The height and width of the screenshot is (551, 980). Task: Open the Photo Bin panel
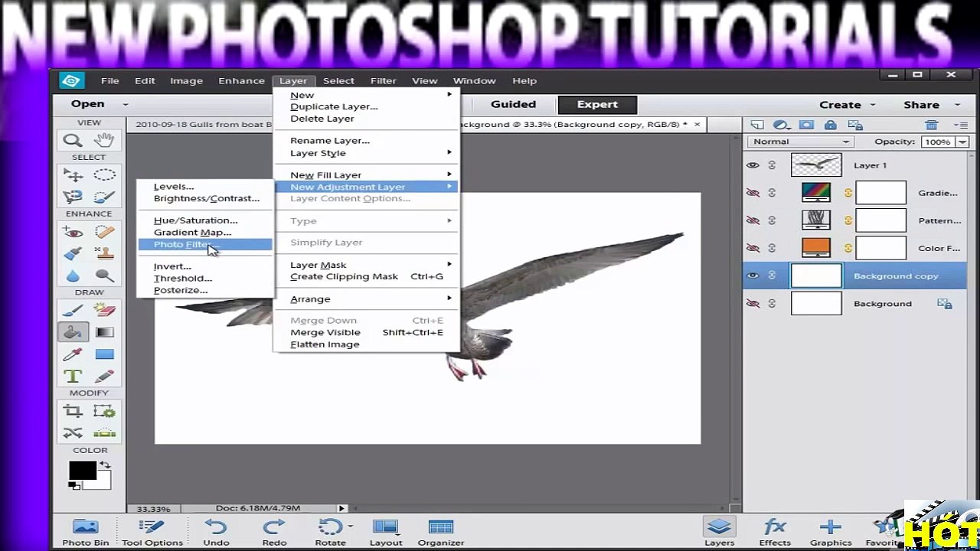(86, 533)
